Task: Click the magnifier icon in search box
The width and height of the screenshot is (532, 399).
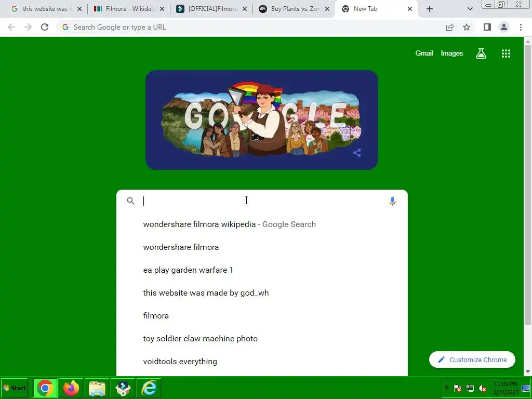Action: point(130,201)
